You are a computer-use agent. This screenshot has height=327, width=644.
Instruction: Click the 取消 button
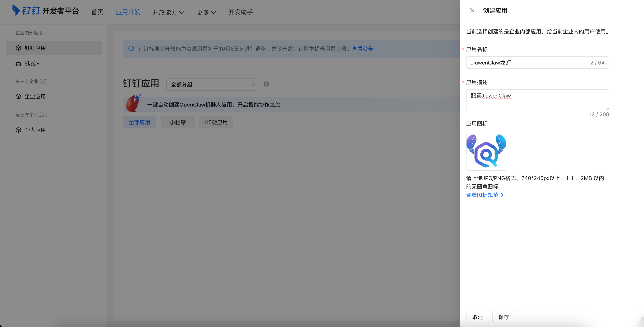pyautogui.click(x=477, y=317)
